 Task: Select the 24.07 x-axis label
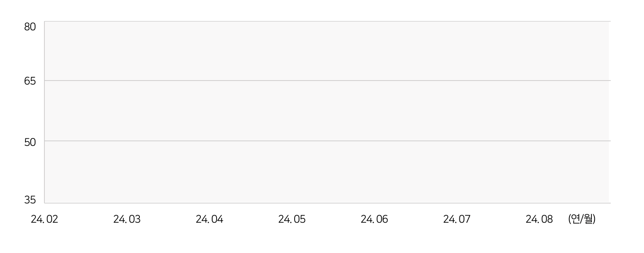click(x=456, y=219)
